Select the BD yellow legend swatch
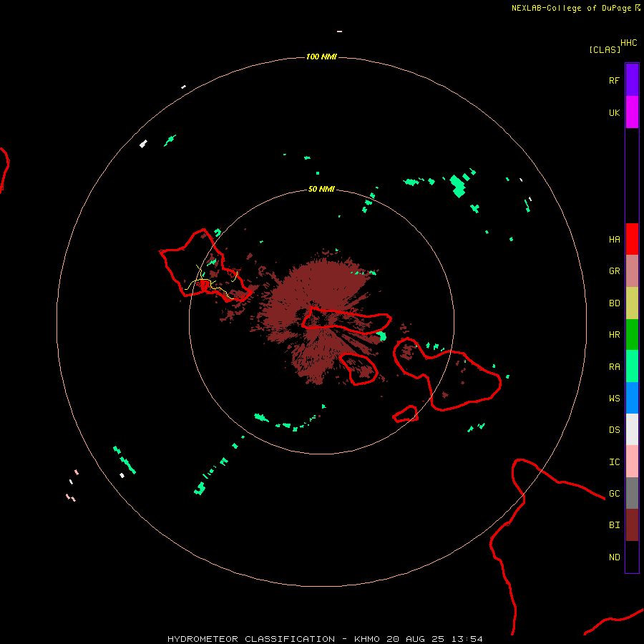Viewport: 644px width, 644px height. 632,303
